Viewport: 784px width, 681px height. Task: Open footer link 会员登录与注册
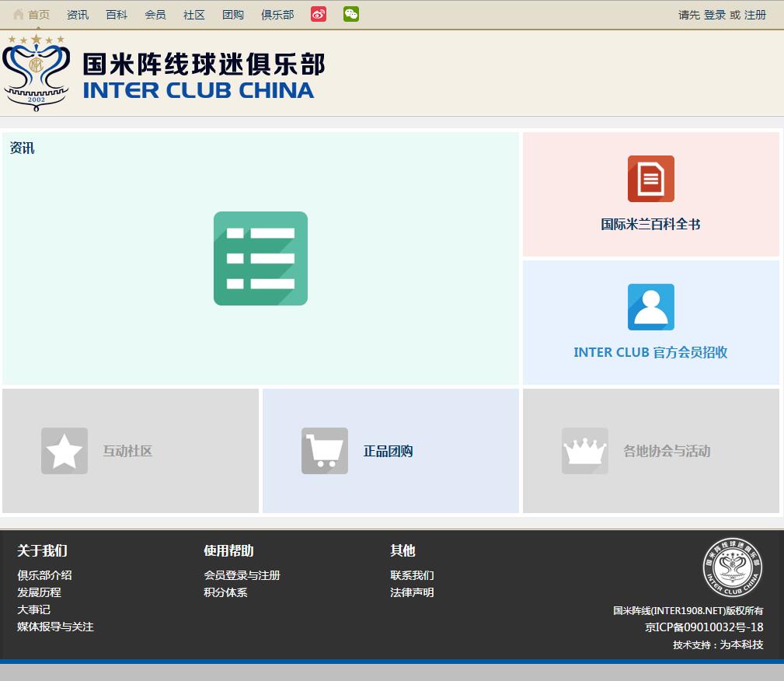tap(242, 575)
